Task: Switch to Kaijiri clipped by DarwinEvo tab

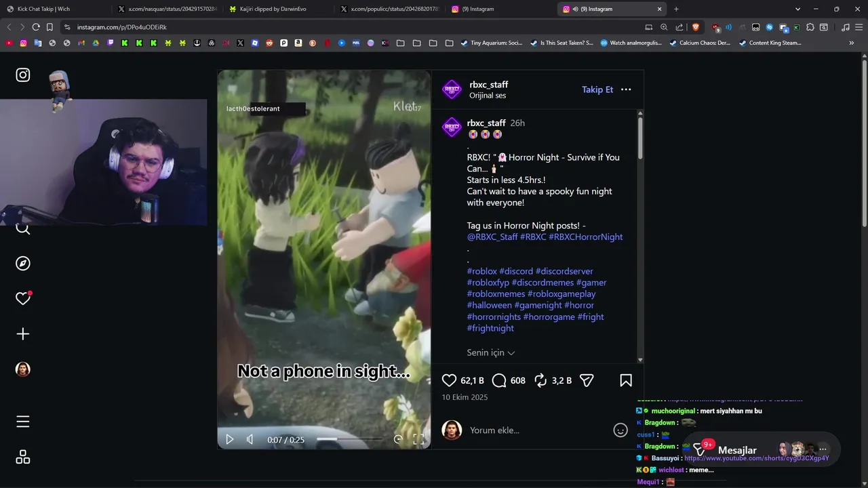Action: [x=278, y=9]
